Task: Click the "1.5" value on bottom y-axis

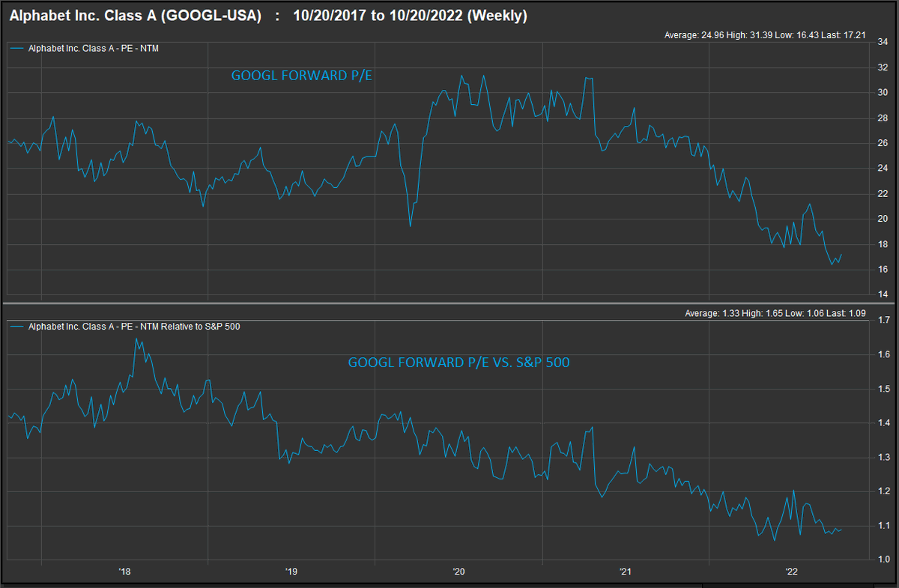Action: click(884, 390)
